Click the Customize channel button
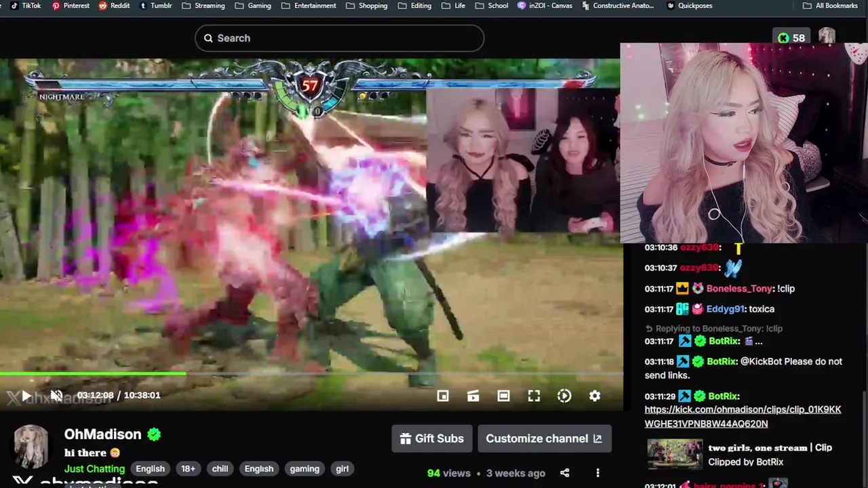This screenshot has width=868, height=488. [545, 439]
